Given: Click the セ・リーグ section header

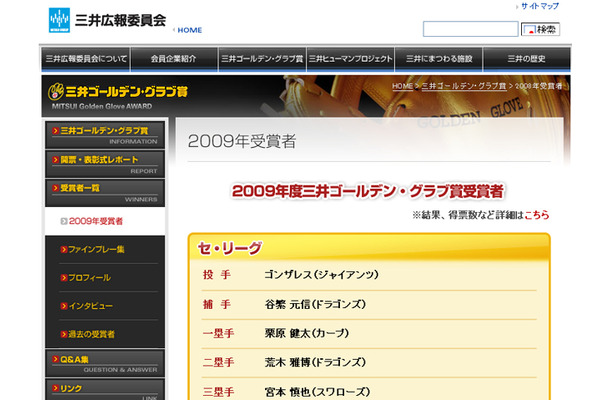Looking at the screenshot, I should pyautogui.click(x=230, y=248).
